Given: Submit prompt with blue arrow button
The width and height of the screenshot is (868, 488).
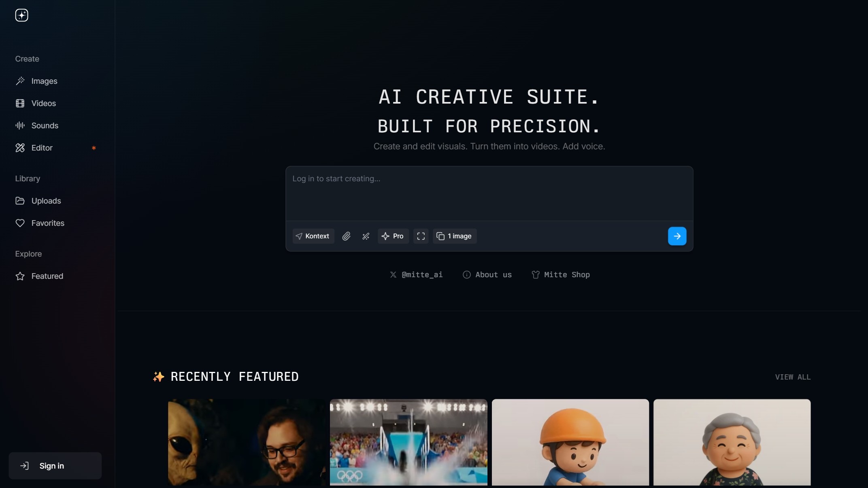Looking at the screenshot, I should click(x=677, y=236).
